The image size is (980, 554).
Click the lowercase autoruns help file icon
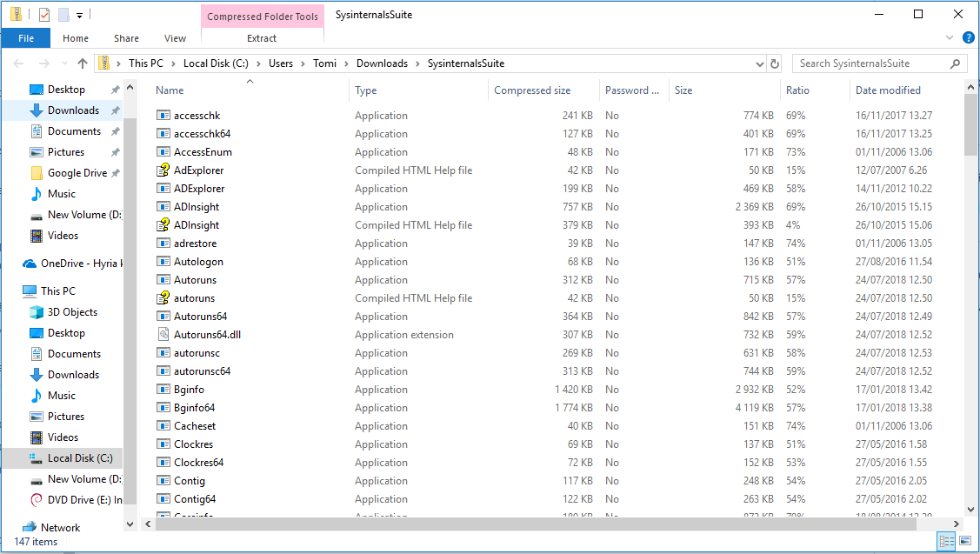tap(163, 298)
